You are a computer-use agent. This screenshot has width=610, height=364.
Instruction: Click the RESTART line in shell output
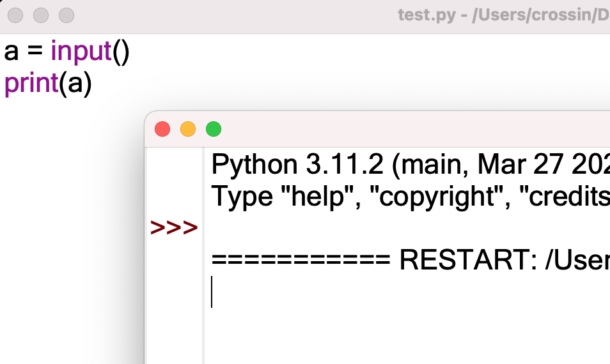coord(411,259)
